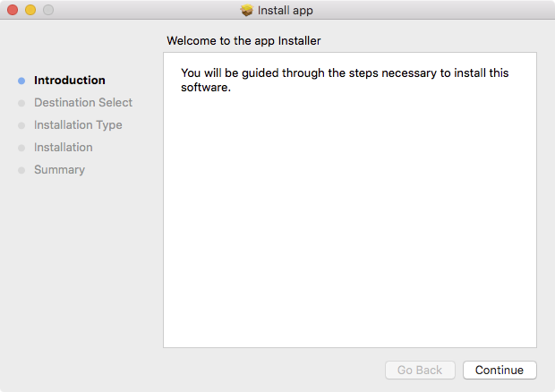Select the Installation step label

pyautogui.click(x=64, y=148)
